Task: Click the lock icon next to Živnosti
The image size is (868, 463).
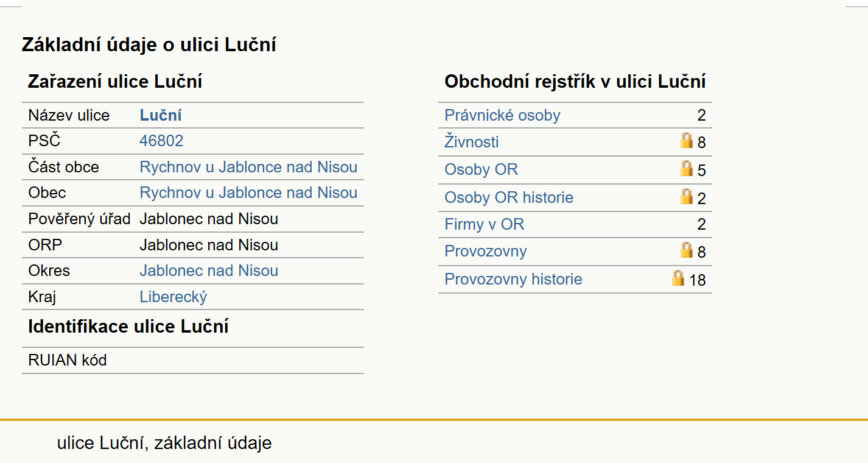Action: click(x=686, y=141)
